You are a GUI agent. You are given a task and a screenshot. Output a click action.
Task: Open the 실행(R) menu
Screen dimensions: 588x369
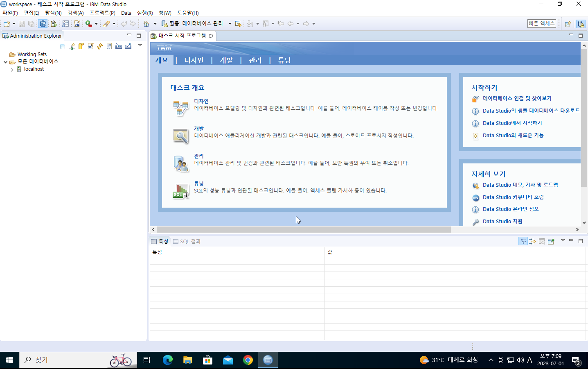145,13
